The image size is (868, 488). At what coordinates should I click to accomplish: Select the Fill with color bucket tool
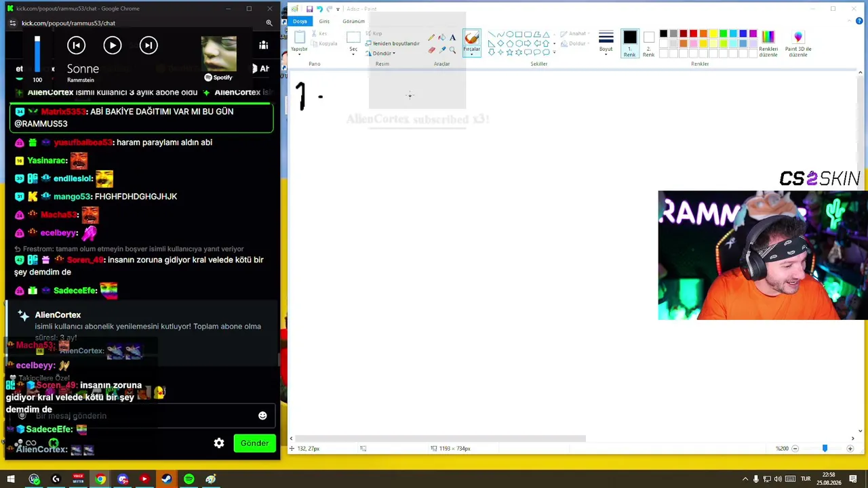coord(442,38)
